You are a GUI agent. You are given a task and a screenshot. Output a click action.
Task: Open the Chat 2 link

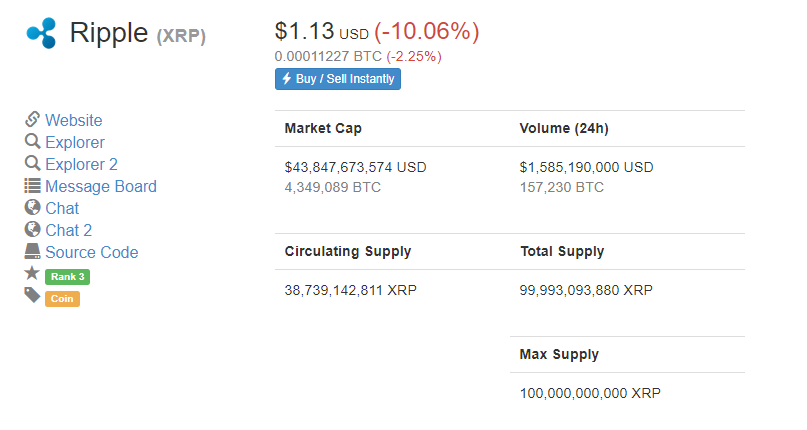(x=68, y=230)
